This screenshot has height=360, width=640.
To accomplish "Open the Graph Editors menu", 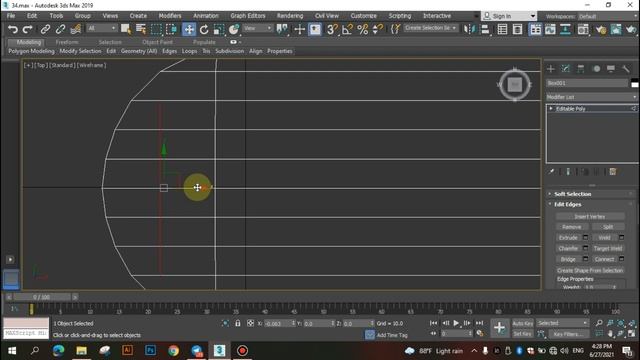I will [248, 16].
